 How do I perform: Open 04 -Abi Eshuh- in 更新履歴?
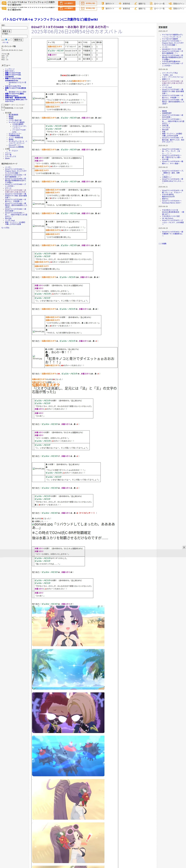pyautogui.click(x=168, y=218)
